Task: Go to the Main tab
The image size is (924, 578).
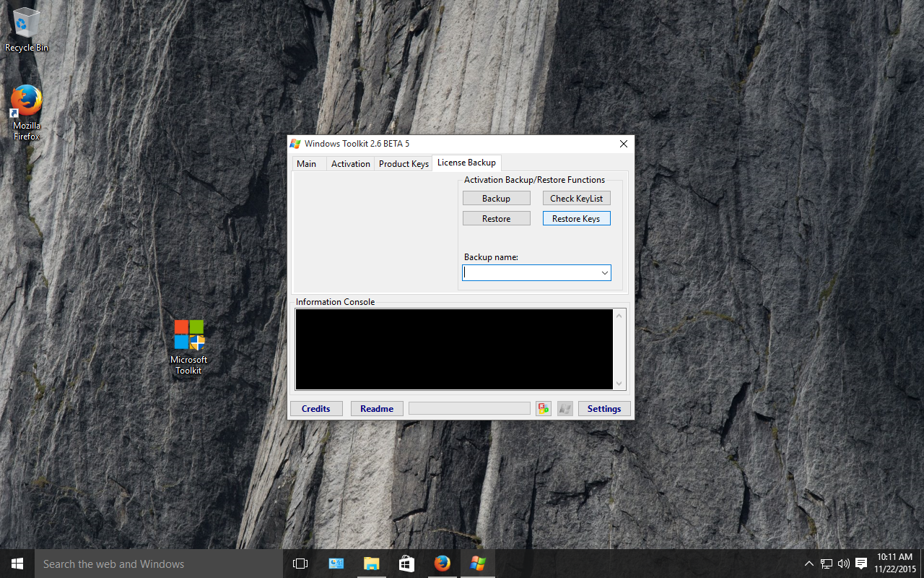Action: [x=307, y=164]
